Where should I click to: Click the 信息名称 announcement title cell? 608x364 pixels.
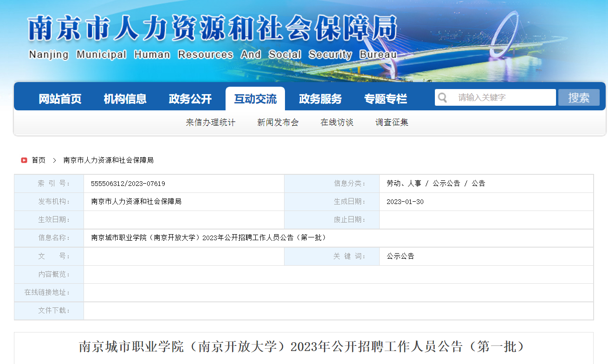point(209,238)
